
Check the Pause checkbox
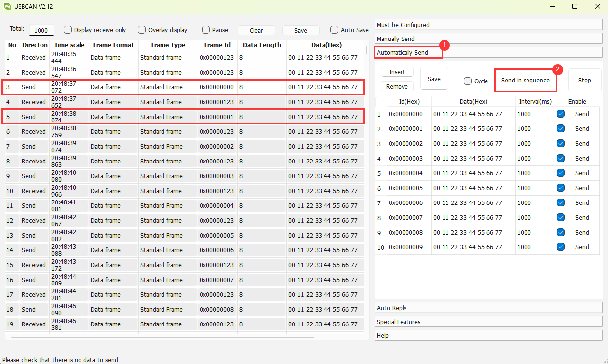pyautogui.click(x=206, y=30)
